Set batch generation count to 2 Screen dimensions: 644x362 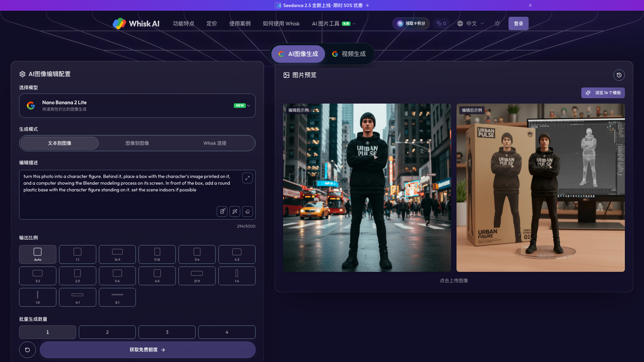[x=107, y=332]
